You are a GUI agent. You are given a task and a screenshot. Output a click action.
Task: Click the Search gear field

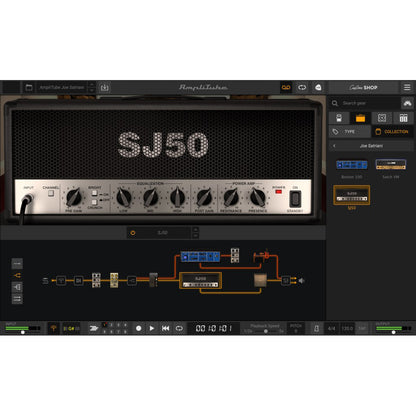365,103
